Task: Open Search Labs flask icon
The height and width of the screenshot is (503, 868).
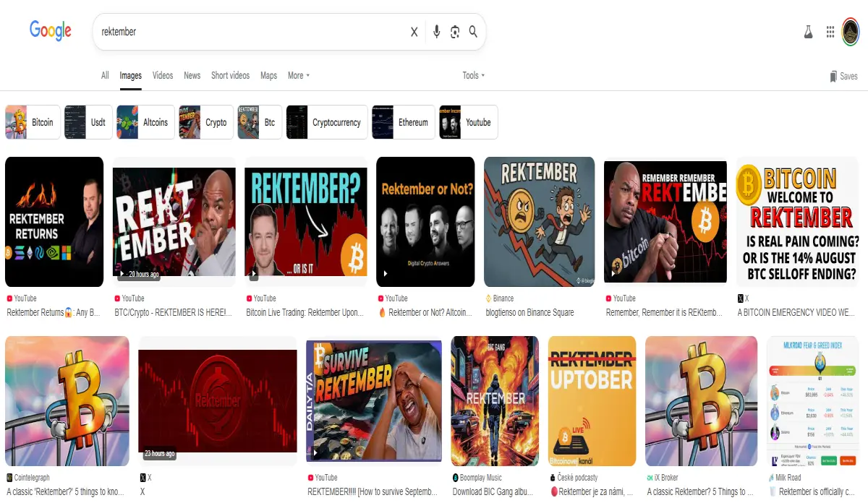Action: tap(809, 32)
